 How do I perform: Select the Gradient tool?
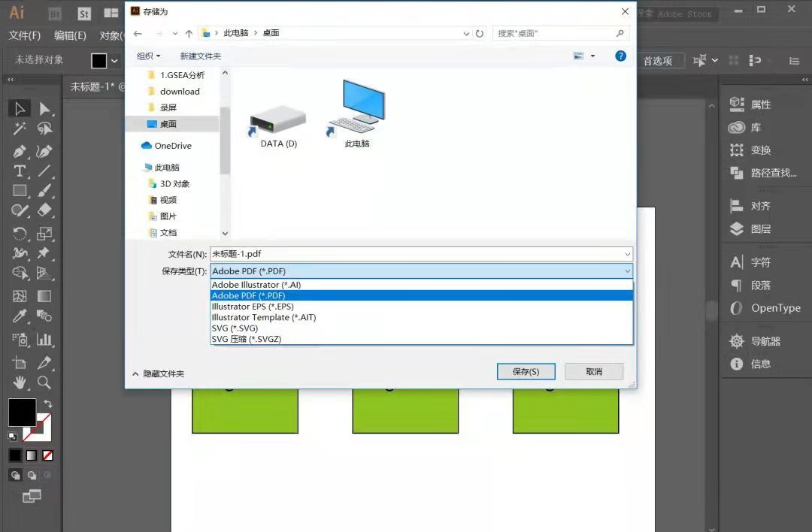click(x=44, y=296)
